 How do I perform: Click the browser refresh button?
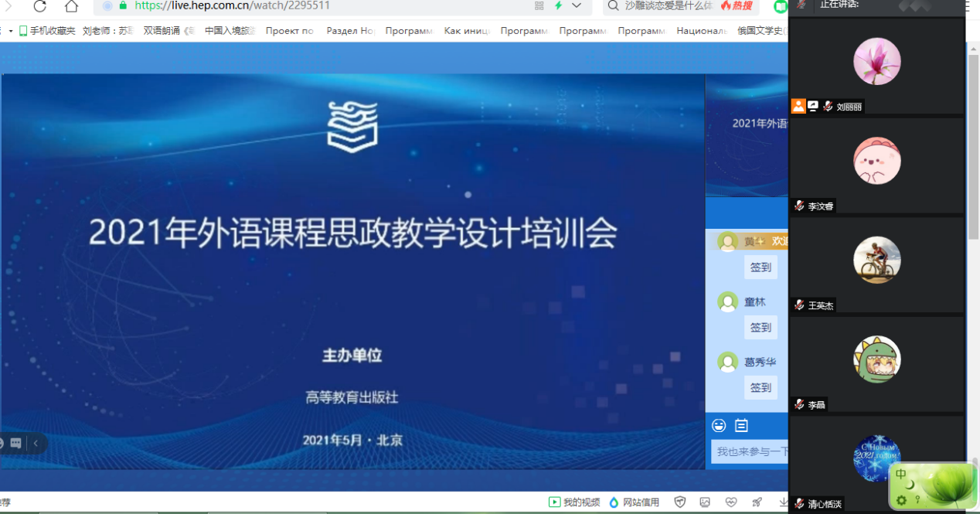[39, 6]
